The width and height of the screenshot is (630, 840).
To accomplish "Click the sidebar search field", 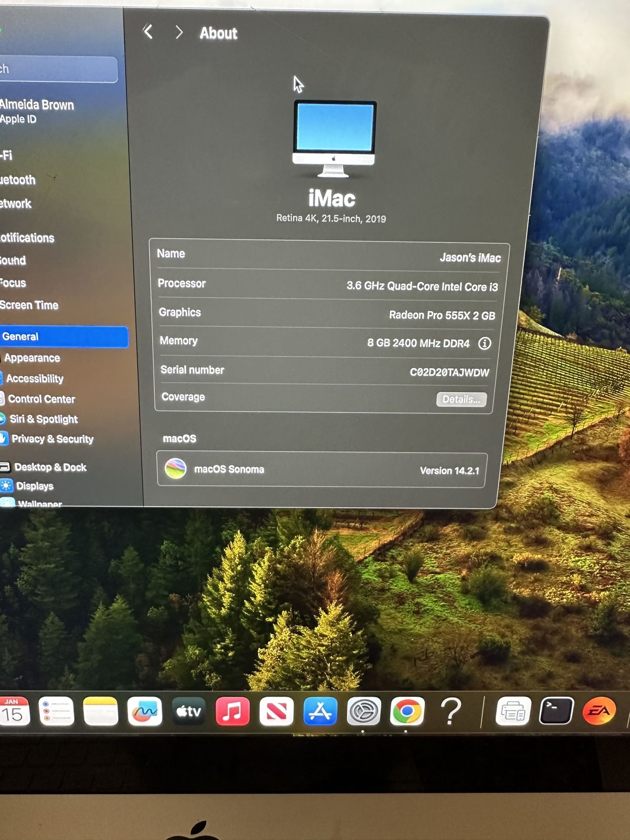I will [59, 69].
